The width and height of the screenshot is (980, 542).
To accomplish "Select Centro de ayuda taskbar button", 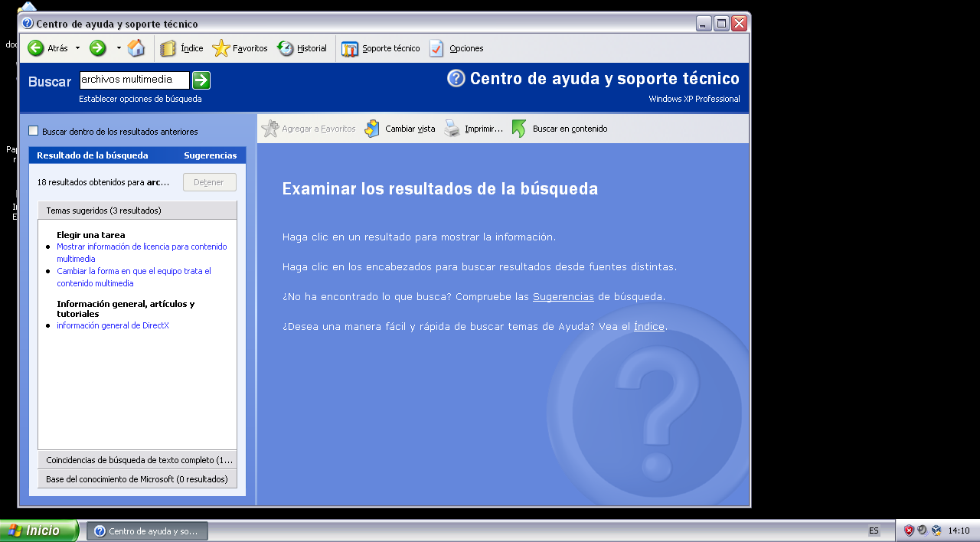I will [147, 531].
